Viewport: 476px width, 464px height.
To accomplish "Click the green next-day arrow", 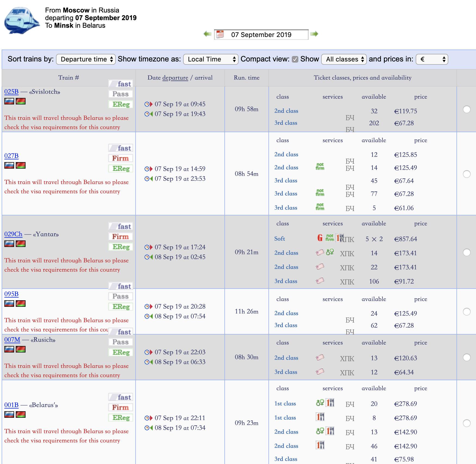I will click(314, 34).
